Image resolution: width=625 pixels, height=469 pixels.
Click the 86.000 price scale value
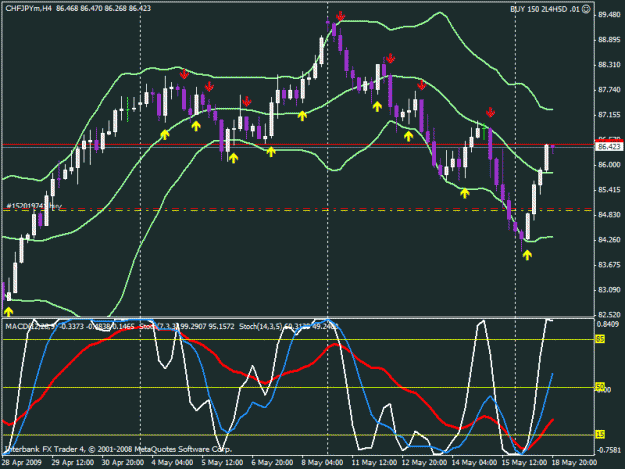[x=609, y=165]
